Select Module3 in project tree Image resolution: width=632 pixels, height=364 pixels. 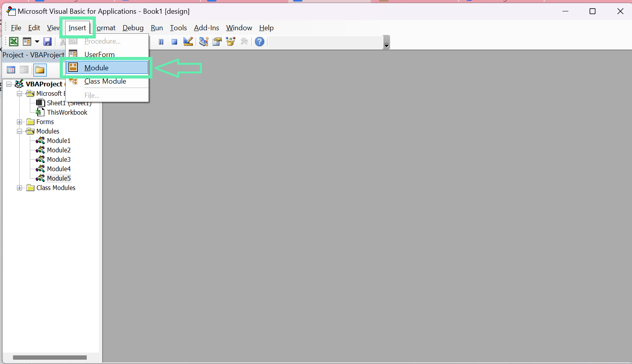click(x=59, y=159)
